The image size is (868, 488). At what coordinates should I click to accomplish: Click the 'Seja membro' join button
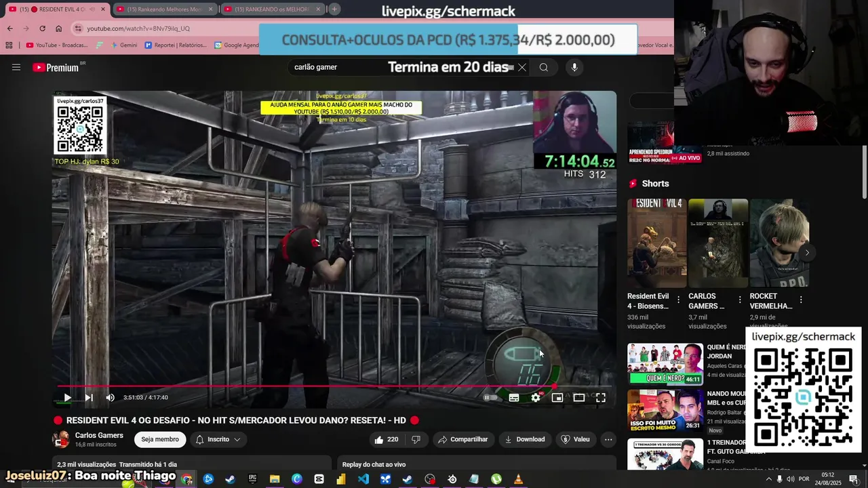[x=160, y=439]
